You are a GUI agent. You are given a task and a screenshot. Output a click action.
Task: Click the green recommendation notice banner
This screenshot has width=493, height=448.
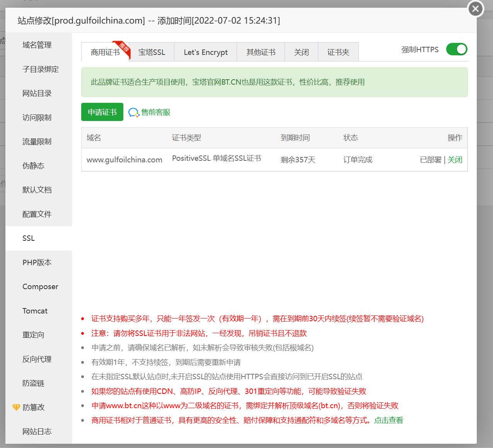click(275, 82)
